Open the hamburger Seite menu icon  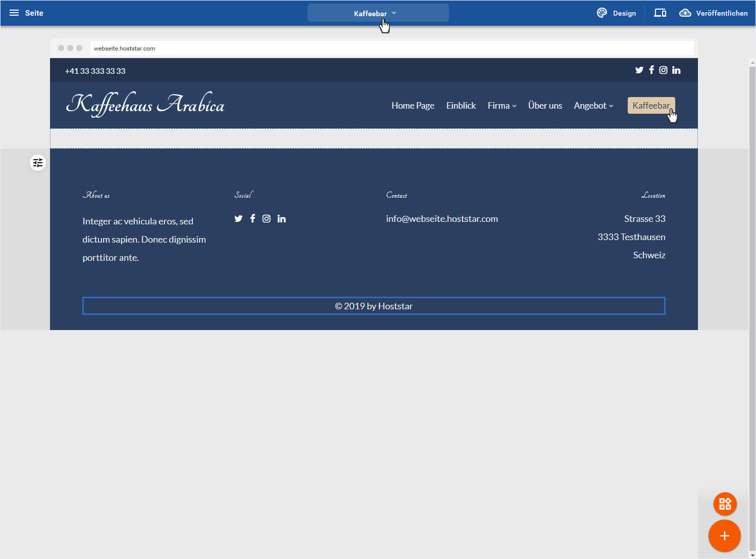(14, 13)
